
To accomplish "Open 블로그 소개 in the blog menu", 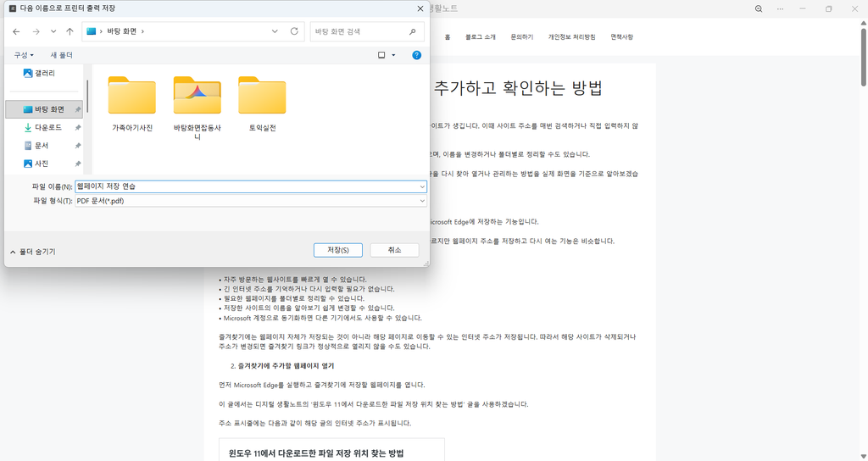I will [480, 37].
